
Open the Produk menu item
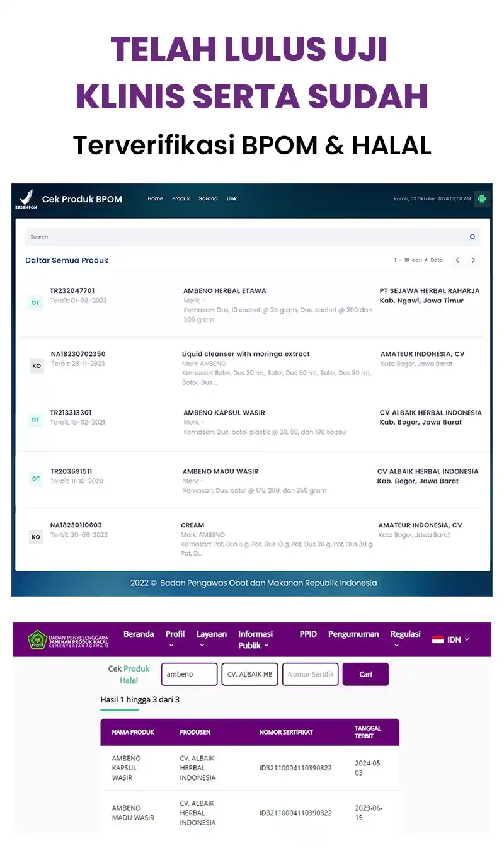(181, 198)
